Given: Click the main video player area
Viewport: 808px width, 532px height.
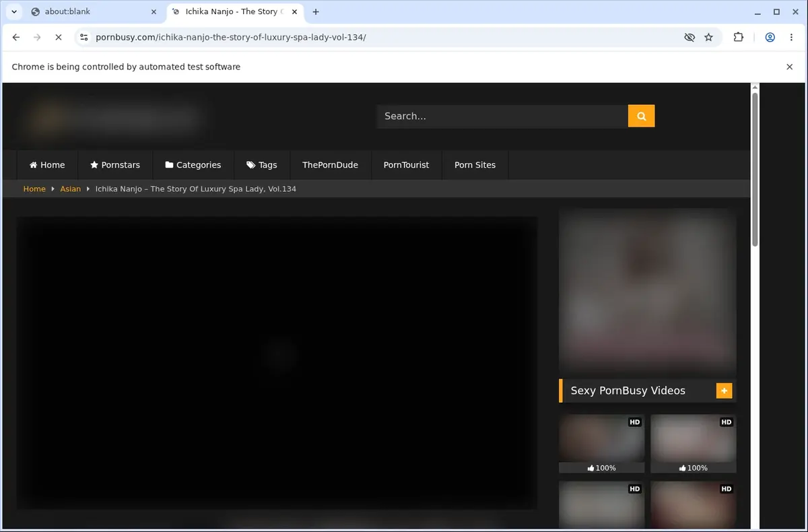Looking at the screenshot, I should click(277, 363).
